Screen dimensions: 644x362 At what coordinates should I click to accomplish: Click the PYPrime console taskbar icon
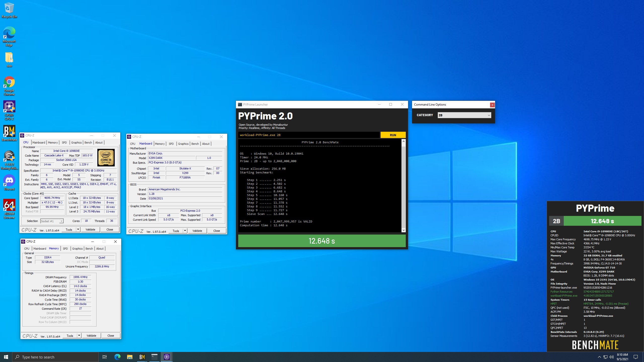(x=154, y=357)
